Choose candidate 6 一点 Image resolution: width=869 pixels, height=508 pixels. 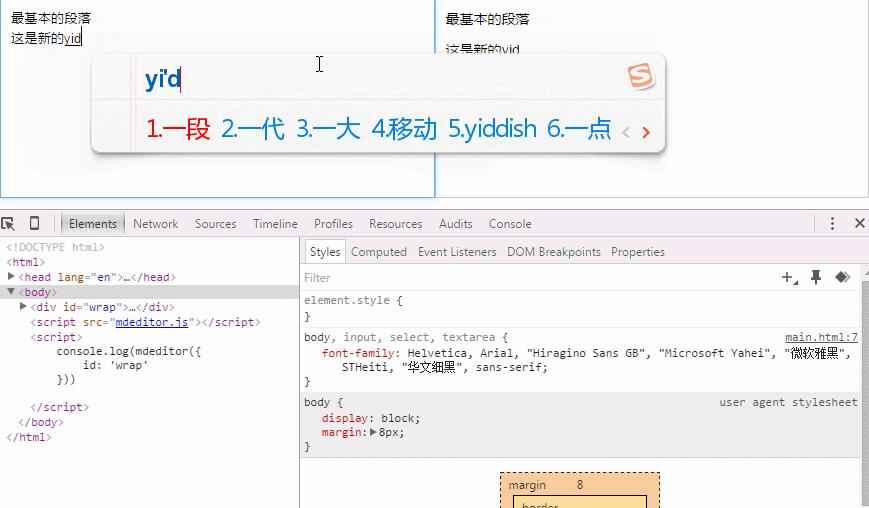(x=579, y=129)
